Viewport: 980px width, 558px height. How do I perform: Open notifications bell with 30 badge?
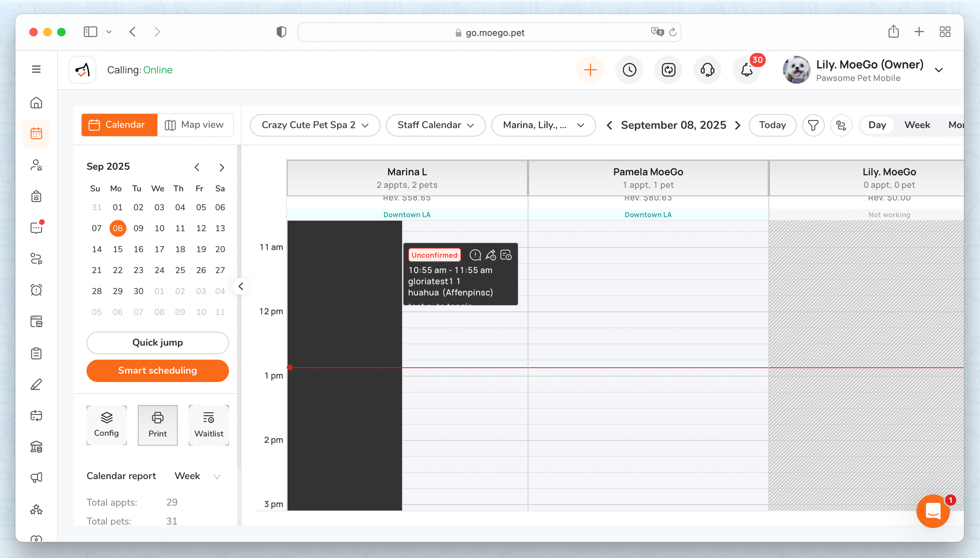coord(746,70)
